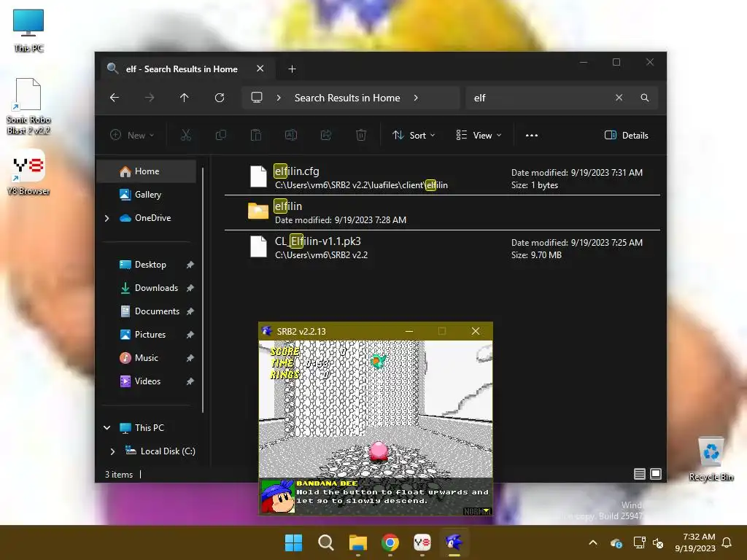Click the Cut toolbar icon

click(x=186, y=135)
